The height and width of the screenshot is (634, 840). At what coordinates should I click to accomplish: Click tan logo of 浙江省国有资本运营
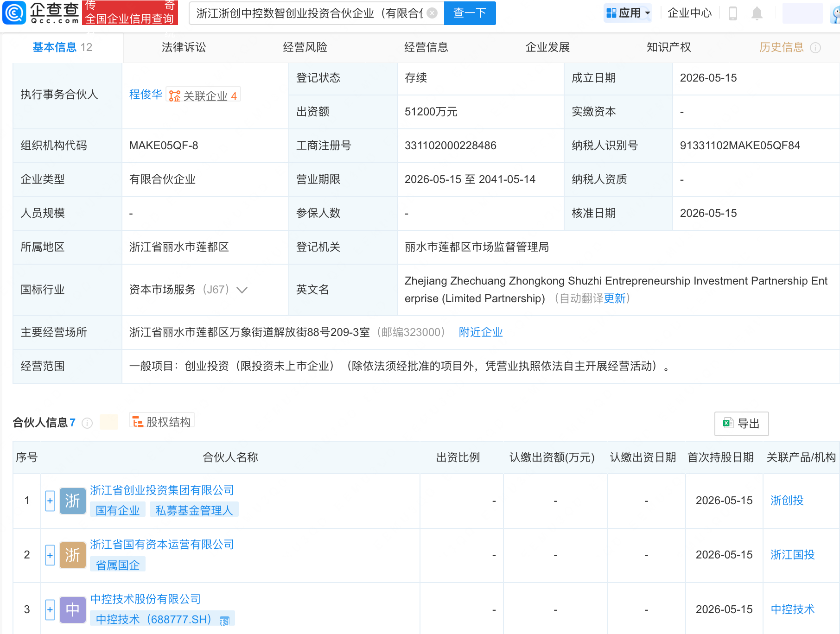point(73,555)
